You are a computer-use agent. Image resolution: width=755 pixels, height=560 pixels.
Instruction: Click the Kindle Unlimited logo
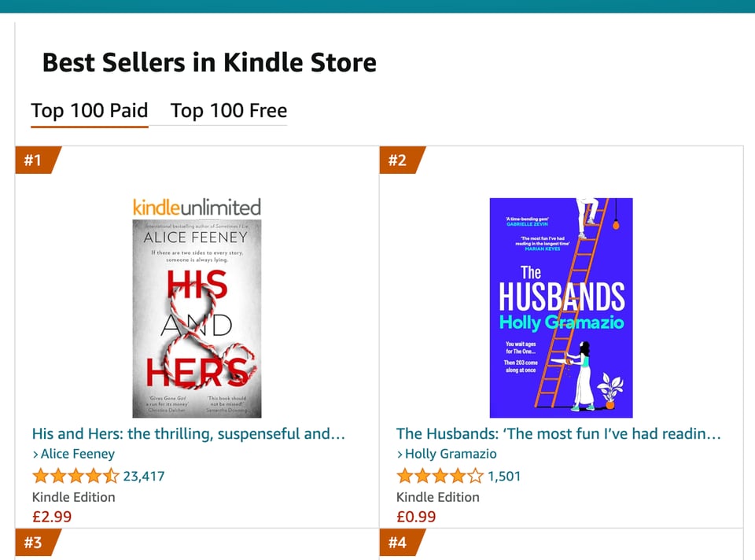(x=196, y=207)
